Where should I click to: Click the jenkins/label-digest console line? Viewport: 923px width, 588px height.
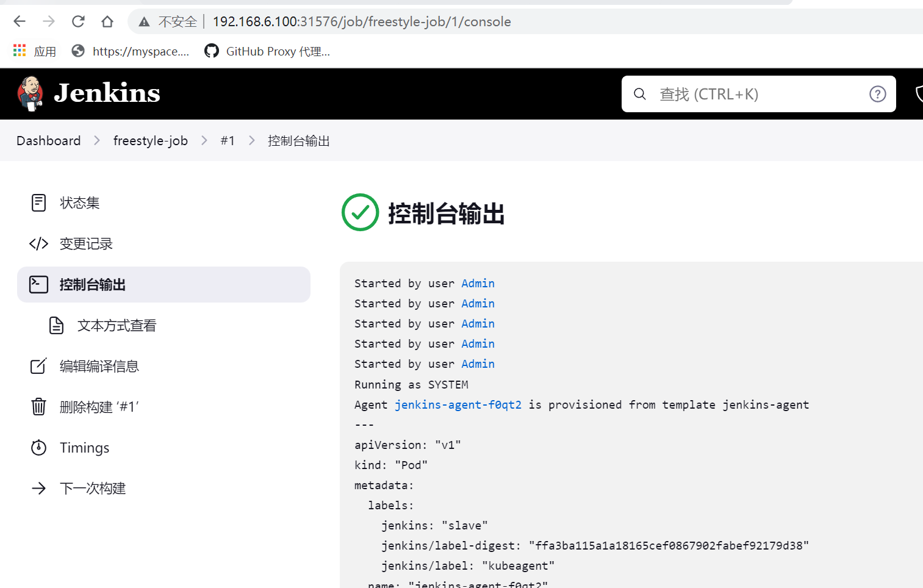[595, 545]
